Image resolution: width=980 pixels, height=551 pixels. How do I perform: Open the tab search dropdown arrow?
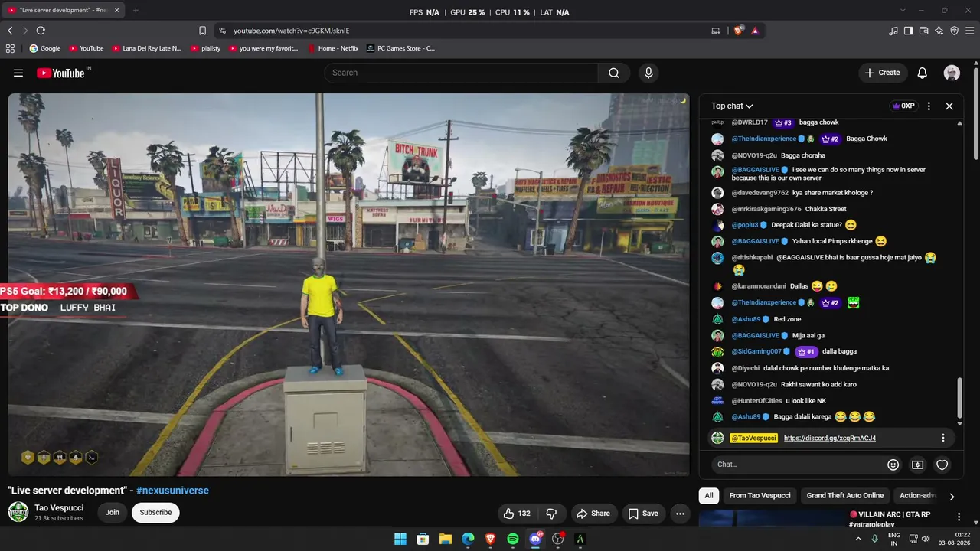tap(903, 10)
